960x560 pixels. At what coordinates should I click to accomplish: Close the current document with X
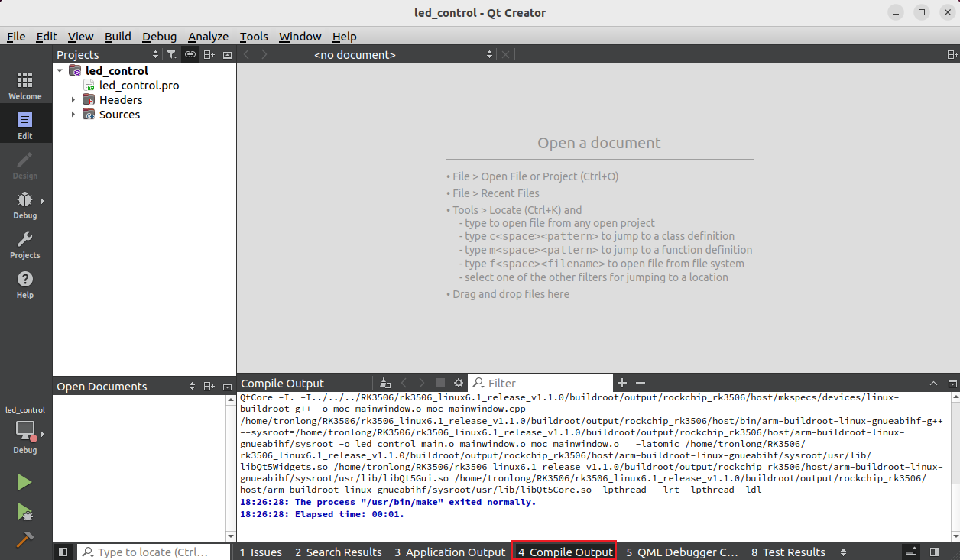point(505,55)
